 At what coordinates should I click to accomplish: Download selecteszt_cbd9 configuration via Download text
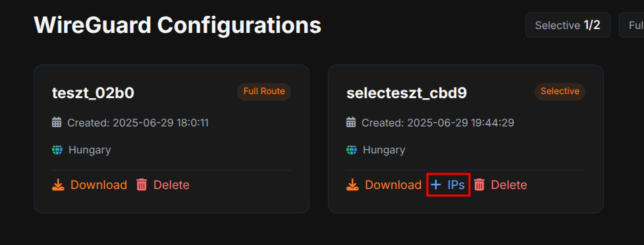tap(393, 185)
